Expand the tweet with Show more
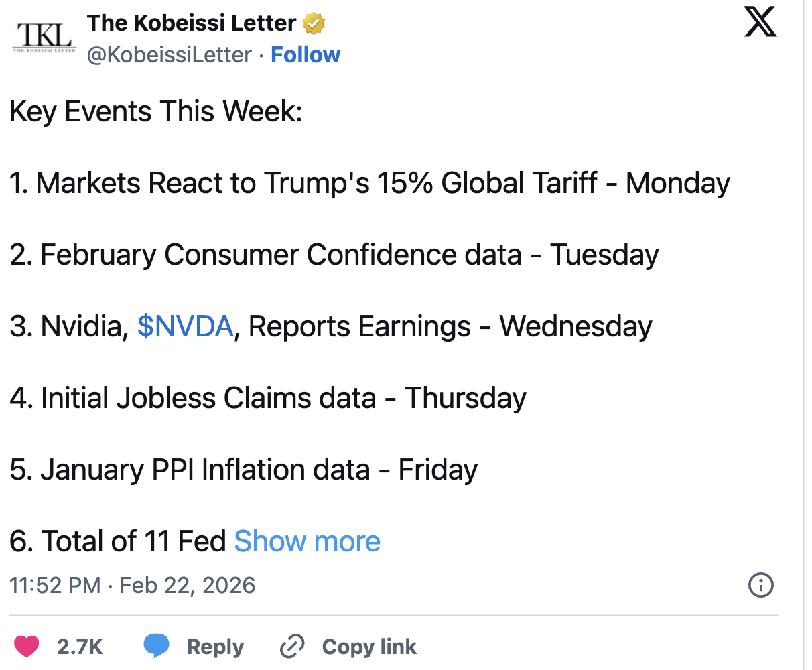This screenshot has height=670, width=812. [307, 541]
